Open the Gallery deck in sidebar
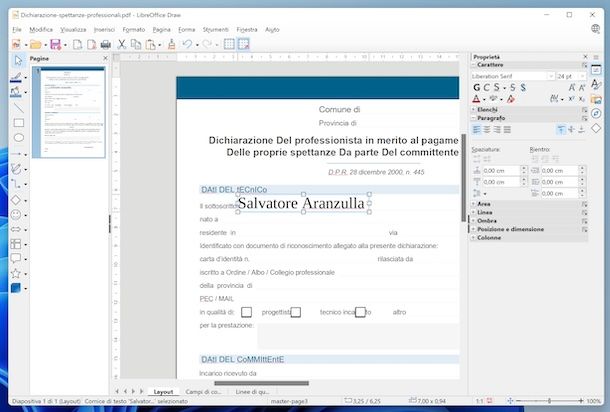 (596, 99)
